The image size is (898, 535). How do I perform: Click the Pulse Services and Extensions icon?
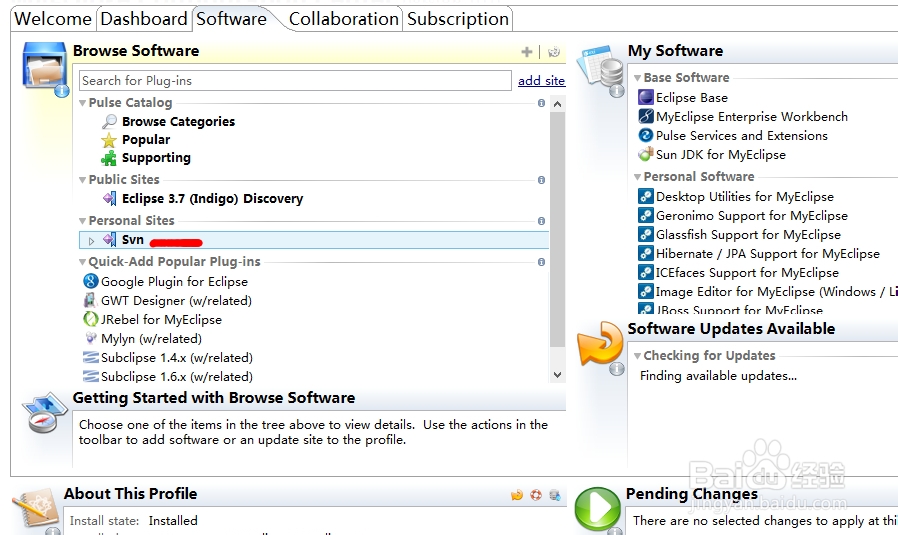pyautogui.click(x=645, y=135)
